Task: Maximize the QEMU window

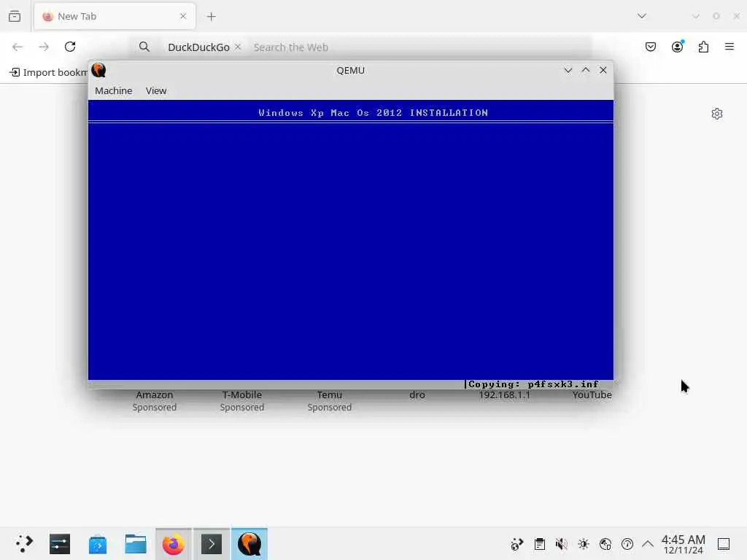Action: click(x=586, y=71)
